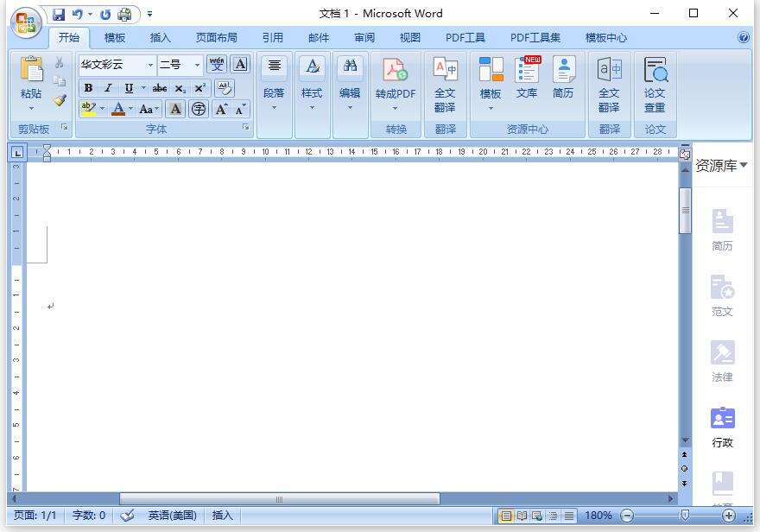Open 文库 with the NEW badge
Image resolution: width=760 pixels, height=532 pixels.
tap(526, 78)
